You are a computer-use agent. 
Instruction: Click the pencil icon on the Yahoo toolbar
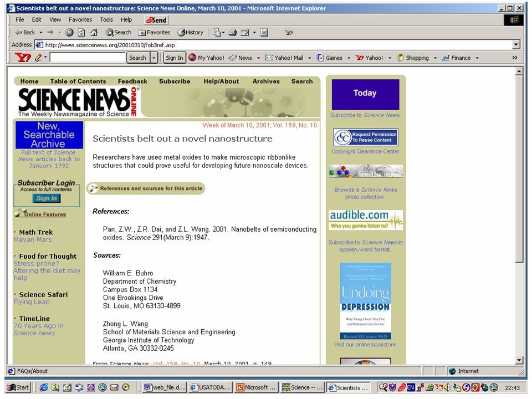pyautogui.click(x=39, y=58)
